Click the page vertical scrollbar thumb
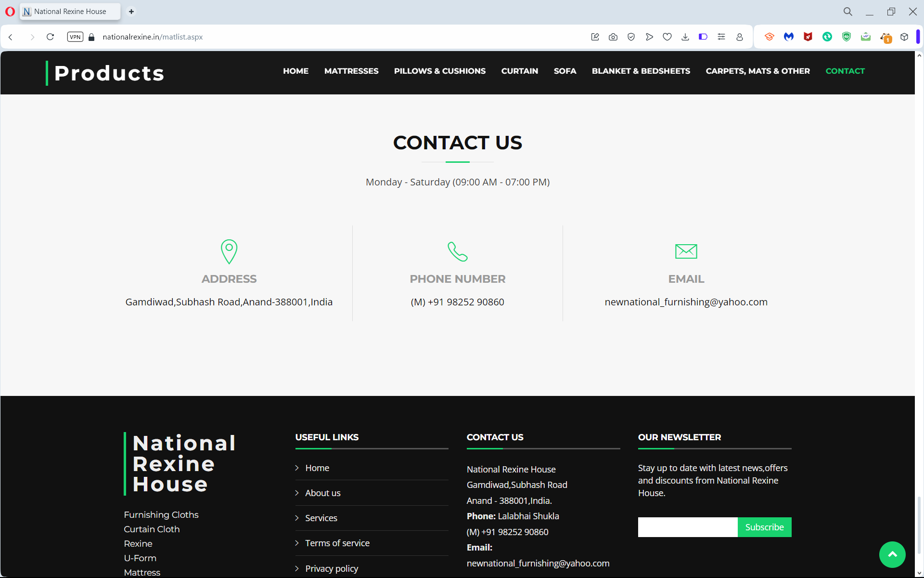 pos(919,525)
